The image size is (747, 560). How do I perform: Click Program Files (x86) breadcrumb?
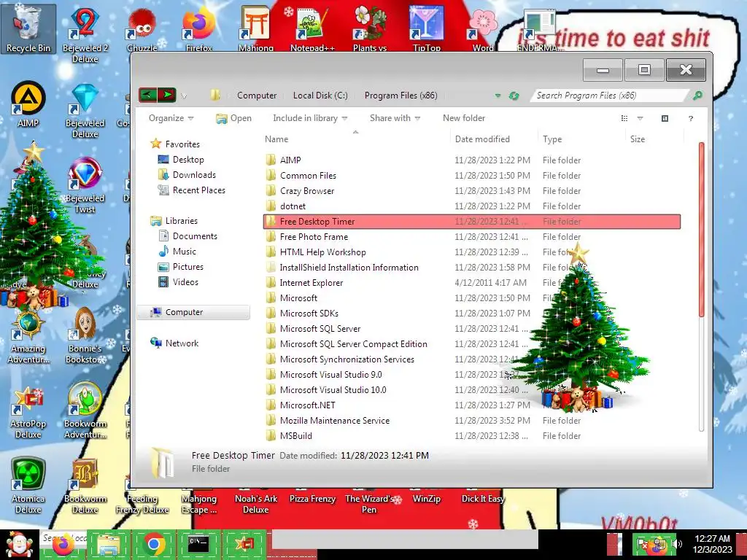coord(400,96)
